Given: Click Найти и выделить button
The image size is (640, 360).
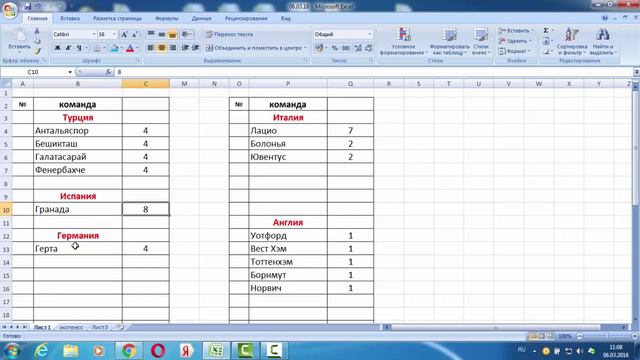Looking at the screenshot, I should tap(603, 41).
